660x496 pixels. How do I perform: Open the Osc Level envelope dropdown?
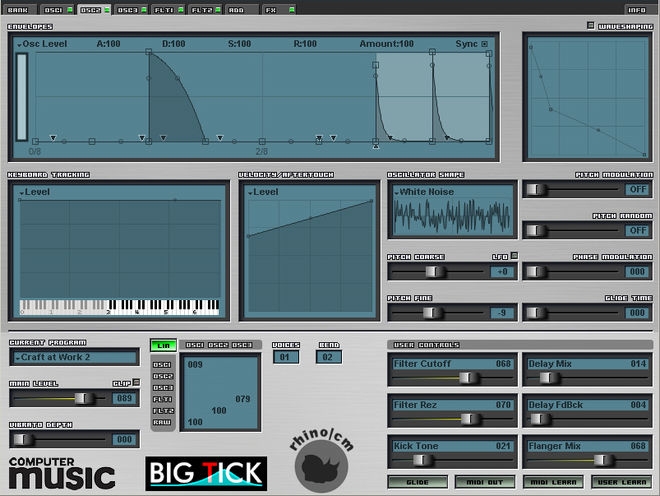(40, 44)
